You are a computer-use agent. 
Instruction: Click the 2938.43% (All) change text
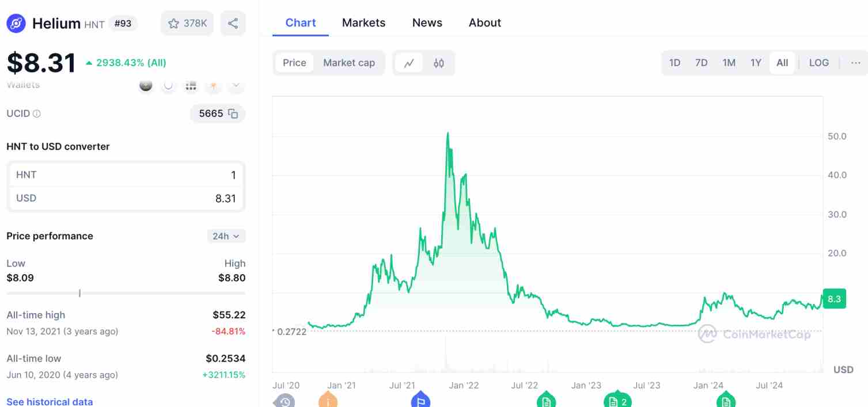coord(131,63)
